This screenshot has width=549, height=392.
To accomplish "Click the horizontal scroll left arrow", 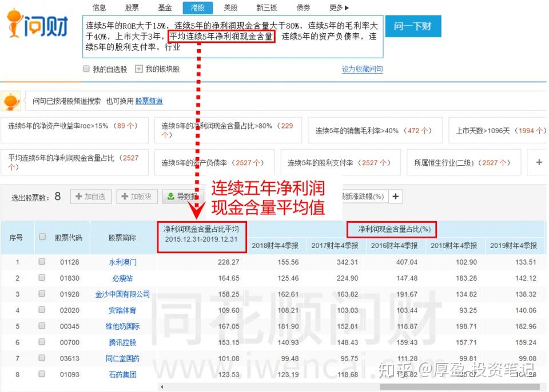I will [161, 387].
